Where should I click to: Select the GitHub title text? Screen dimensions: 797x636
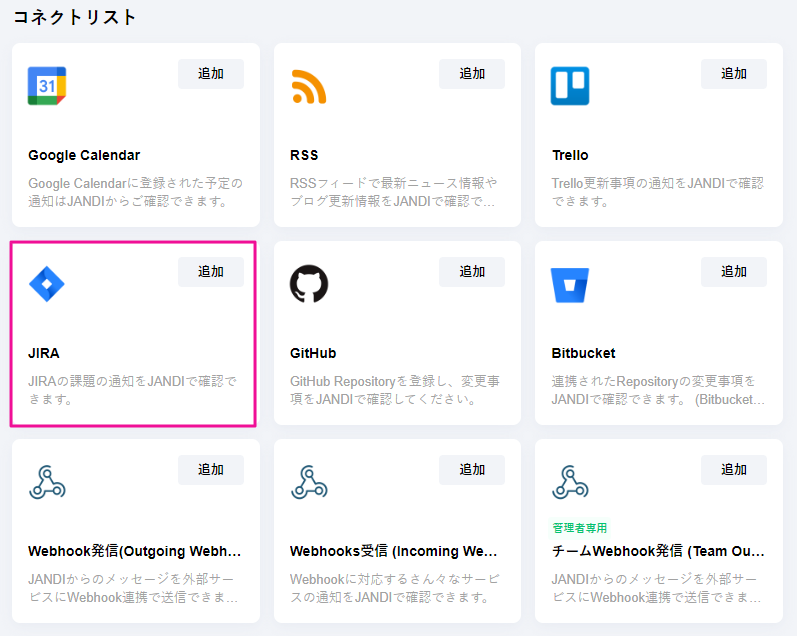click(313, 353)
